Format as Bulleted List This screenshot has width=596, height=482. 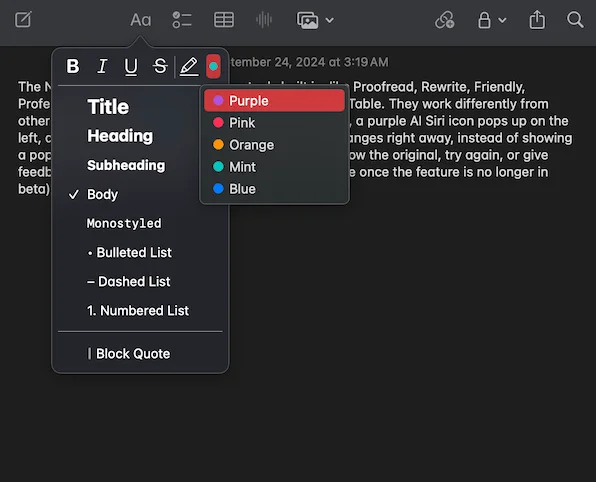point(129,252)
